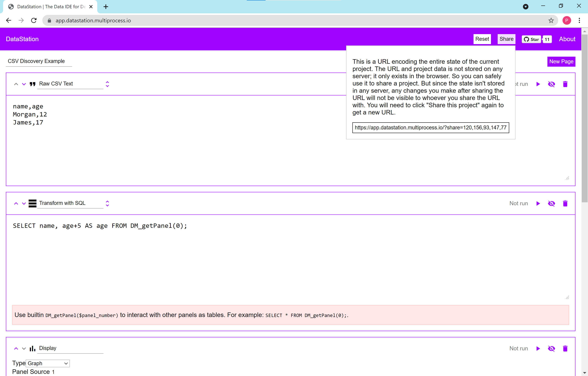Screen dimensions: 588x376
Task: Click the address bar URL
Action: (x=93, y=21)
